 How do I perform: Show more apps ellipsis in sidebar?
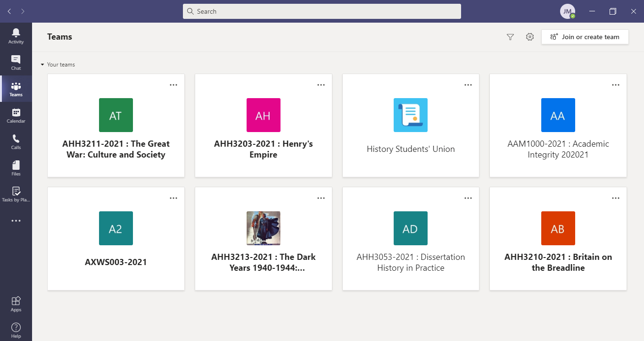click(16, 221)
